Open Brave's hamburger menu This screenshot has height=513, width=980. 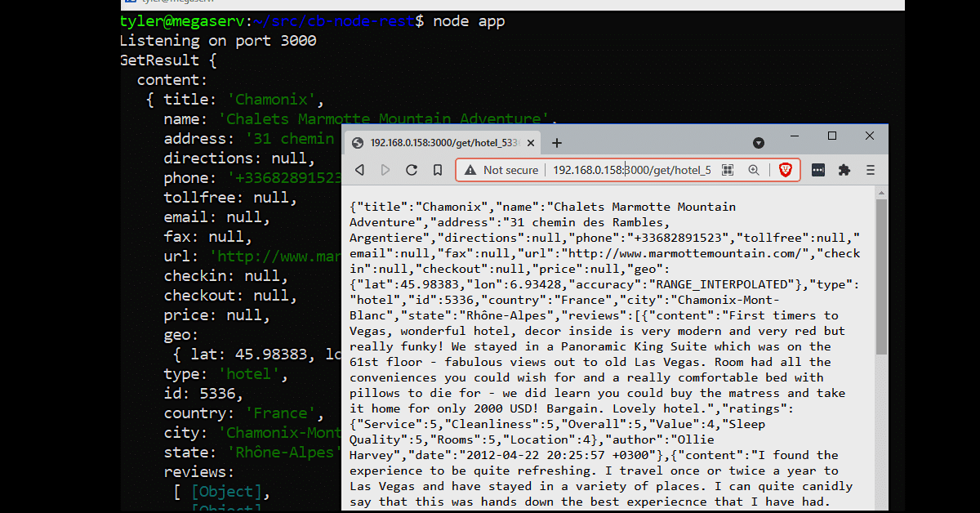tap(871, 169)
